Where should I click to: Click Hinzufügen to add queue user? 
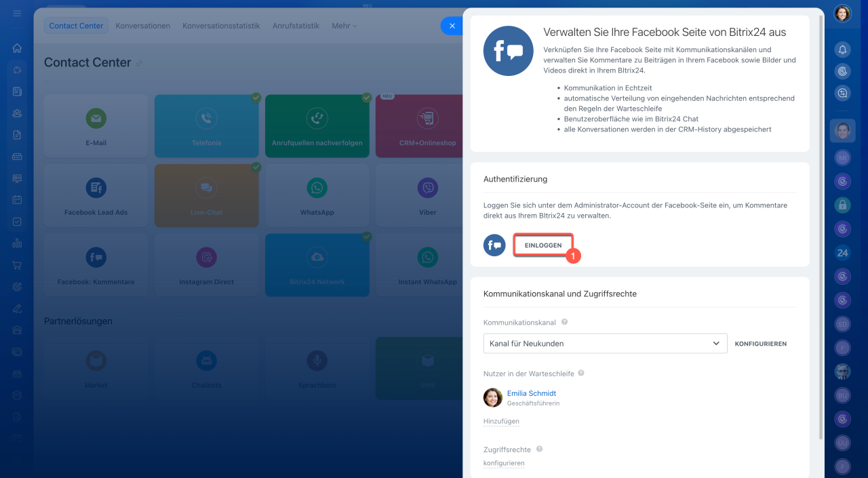click(x=501, y=421)
